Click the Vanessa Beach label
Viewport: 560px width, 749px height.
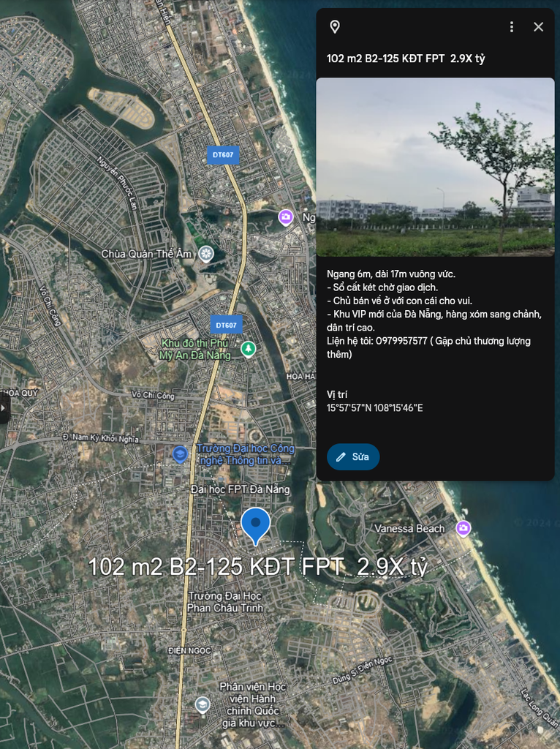click(409, 529)
